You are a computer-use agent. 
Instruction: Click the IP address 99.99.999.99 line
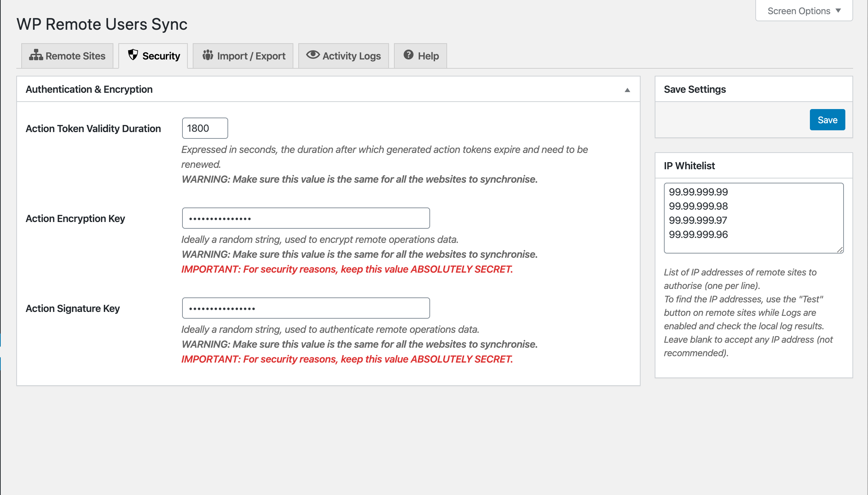(x=698, y=192)
